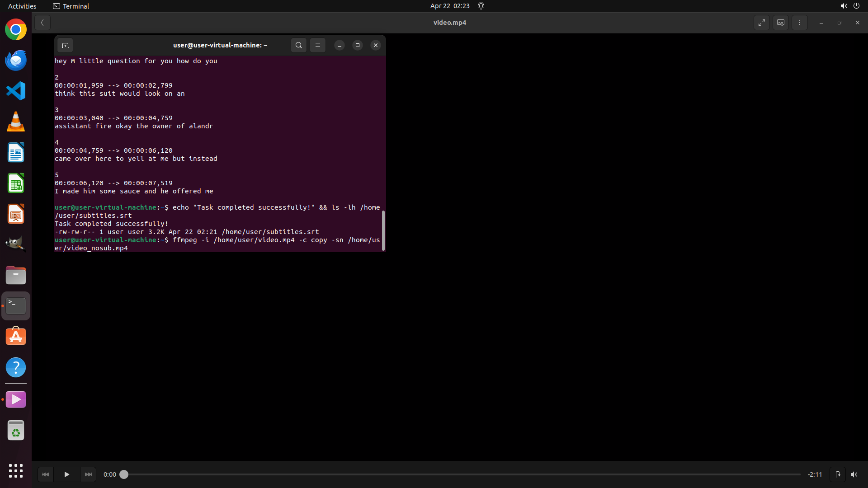Open the video player volume control
This screenshot has width=868, height=488.
(x=854, y=474)
